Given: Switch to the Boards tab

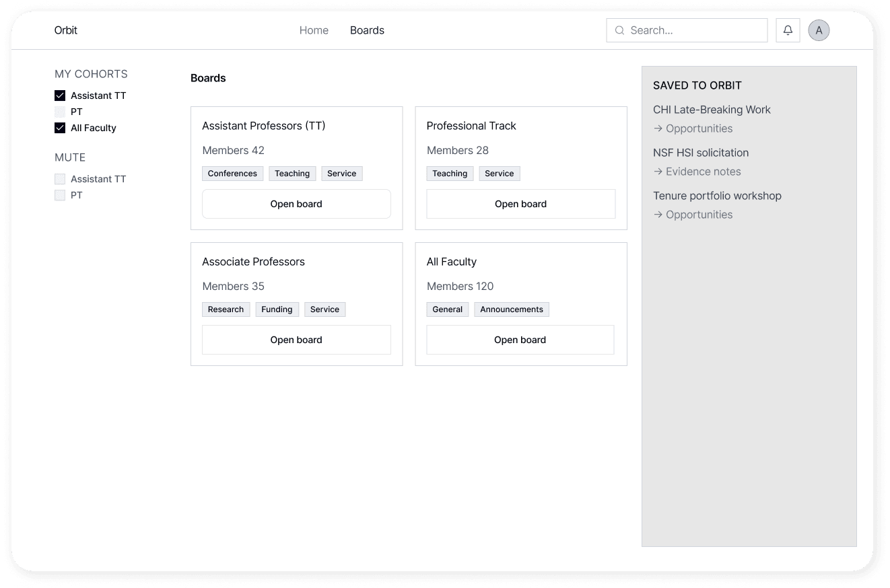Looking at the screenshot, I should point(367,30).
